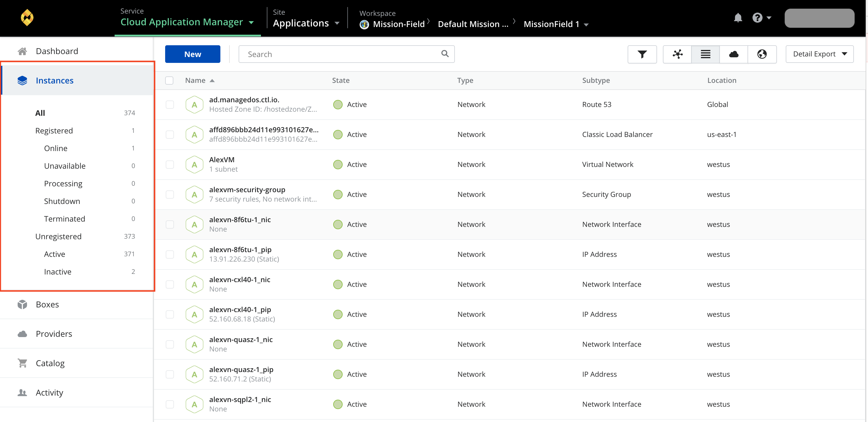
Task: Expand the Cloud Application Manager service dropdown
Action: tap(252, 23)
